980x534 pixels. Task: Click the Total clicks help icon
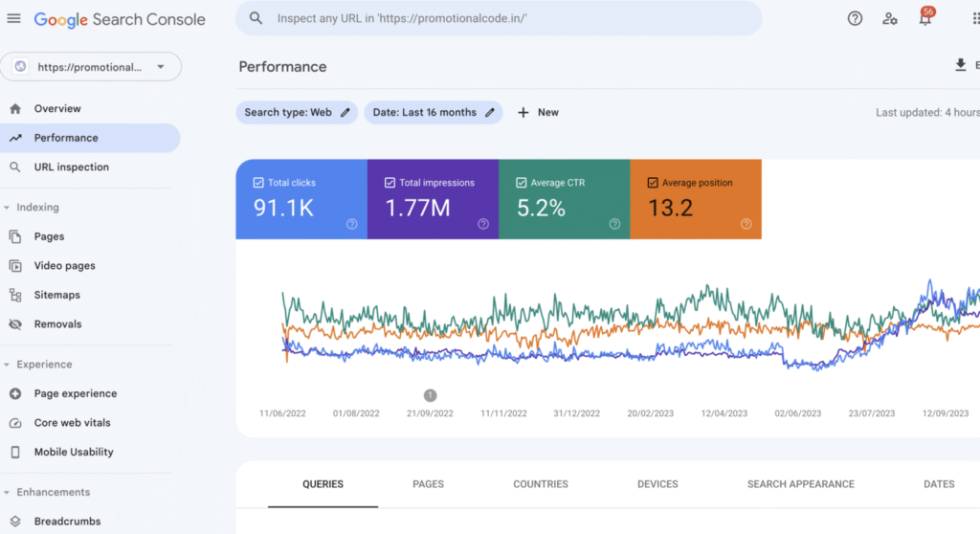pyautogui.click(x=351, y=224)
